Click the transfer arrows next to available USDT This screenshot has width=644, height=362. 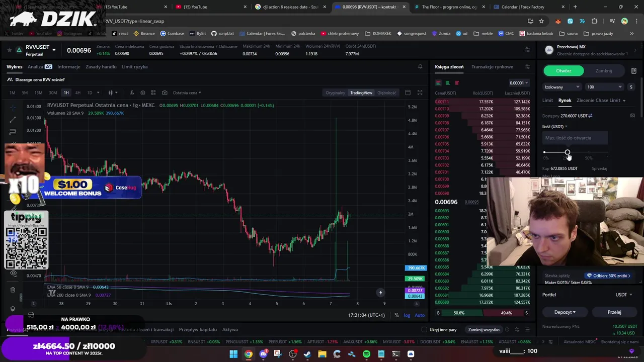[590, 116]
